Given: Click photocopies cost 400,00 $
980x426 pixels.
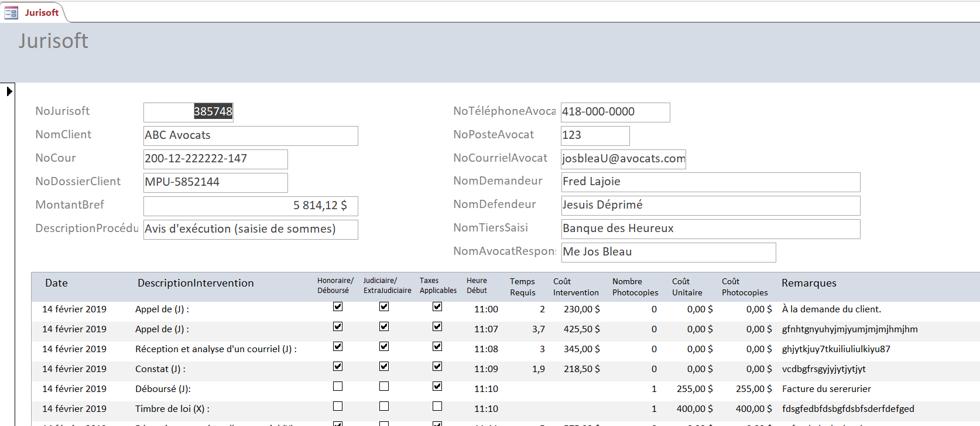Looking at the screenshot, I should (754, 409).
